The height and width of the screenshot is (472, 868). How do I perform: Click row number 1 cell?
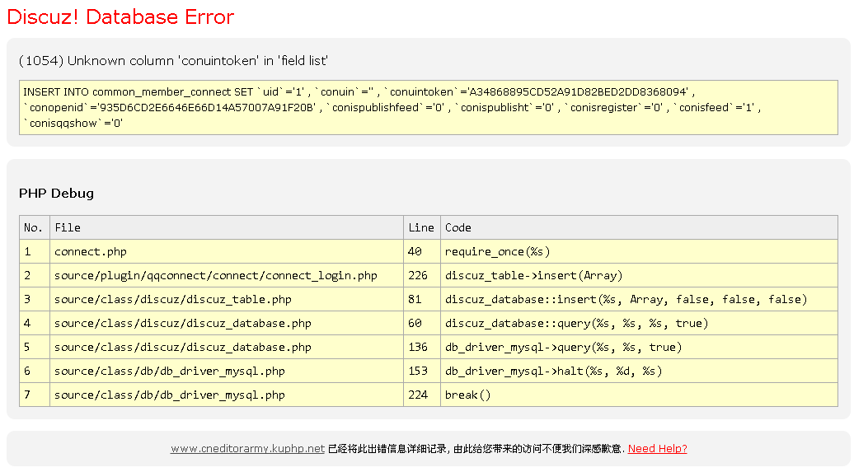pyautogui.click(x=35, y=252)
